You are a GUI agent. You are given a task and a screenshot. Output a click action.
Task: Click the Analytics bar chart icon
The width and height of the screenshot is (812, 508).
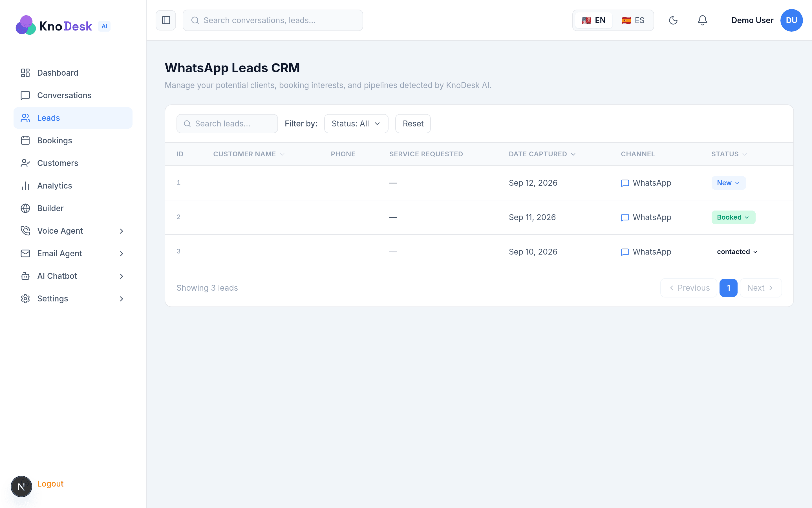25,186
